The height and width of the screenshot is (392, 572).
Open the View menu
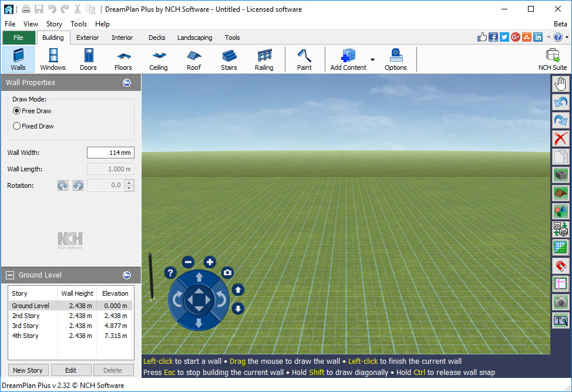tap(31, 24)
